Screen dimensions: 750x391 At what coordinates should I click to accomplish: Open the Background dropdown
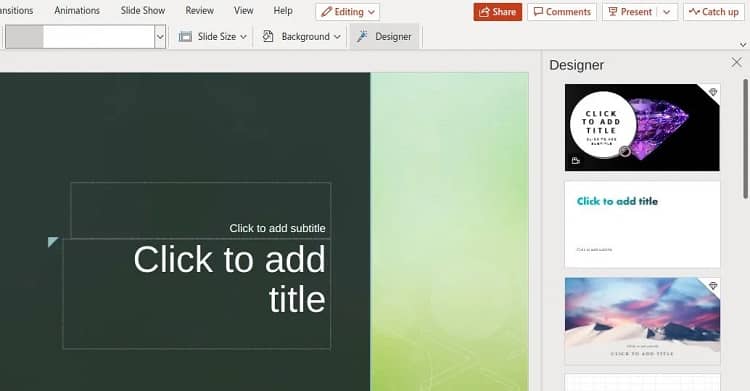point(301,37)
